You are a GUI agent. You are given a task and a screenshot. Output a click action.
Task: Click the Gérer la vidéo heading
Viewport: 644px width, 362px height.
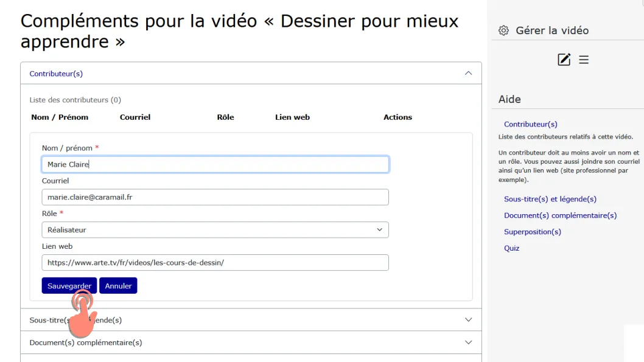point(552,30)
